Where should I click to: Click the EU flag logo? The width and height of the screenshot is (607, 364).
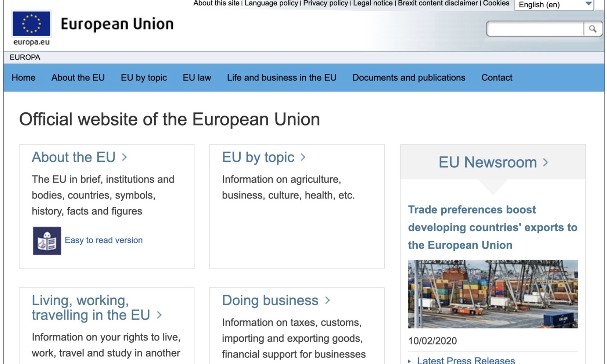pos(31,24)
